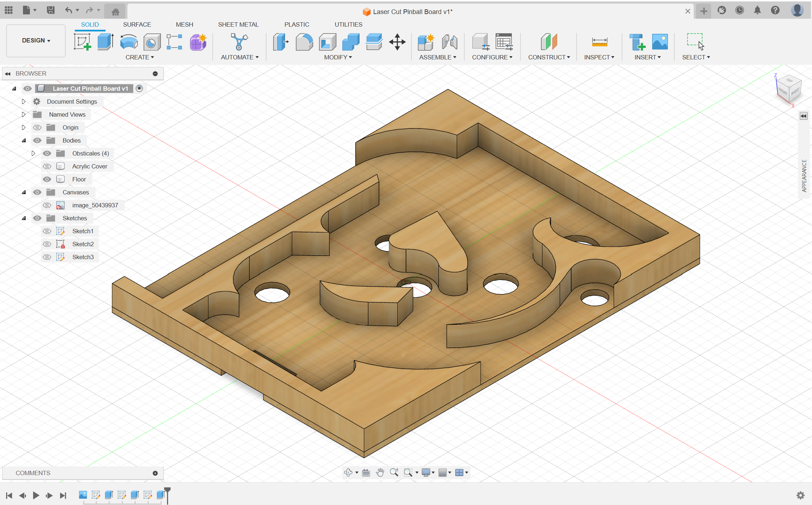Open the MODIFY menu label

click(x=338, y=57)
